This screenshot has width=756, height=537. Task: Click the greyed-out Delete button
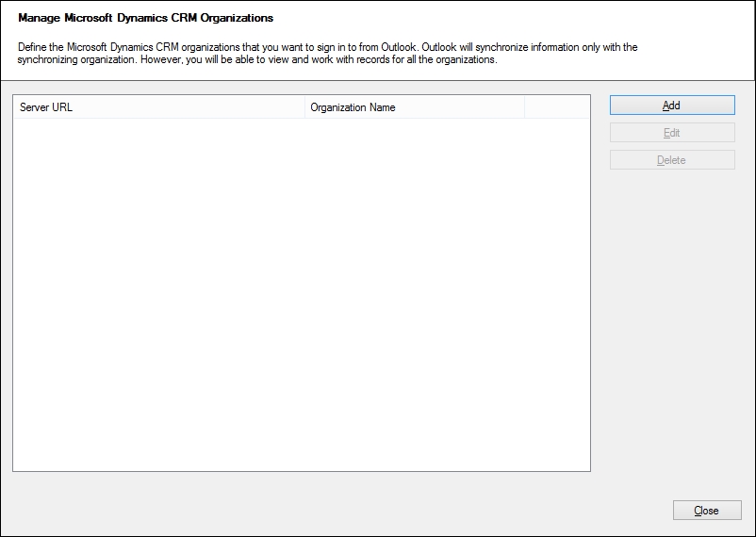(672, 160)
